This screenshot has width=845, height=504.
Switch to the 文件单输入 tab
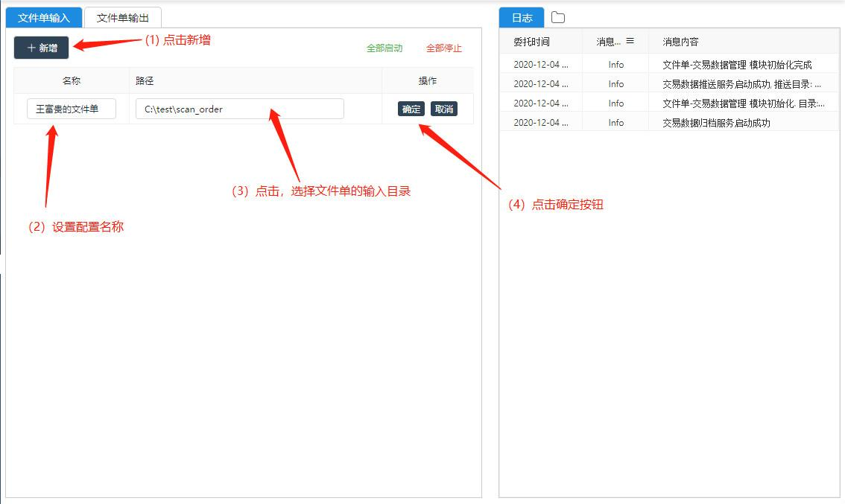(43, 18)
